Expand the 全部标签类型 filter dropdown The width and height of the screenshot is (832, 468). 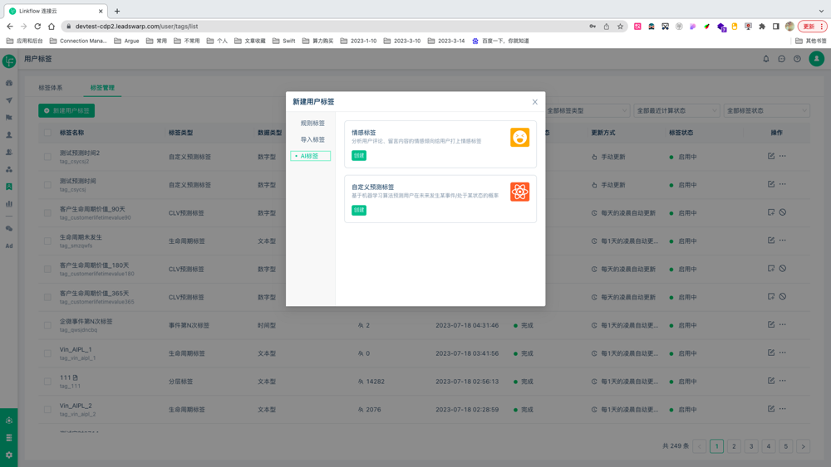588,111
